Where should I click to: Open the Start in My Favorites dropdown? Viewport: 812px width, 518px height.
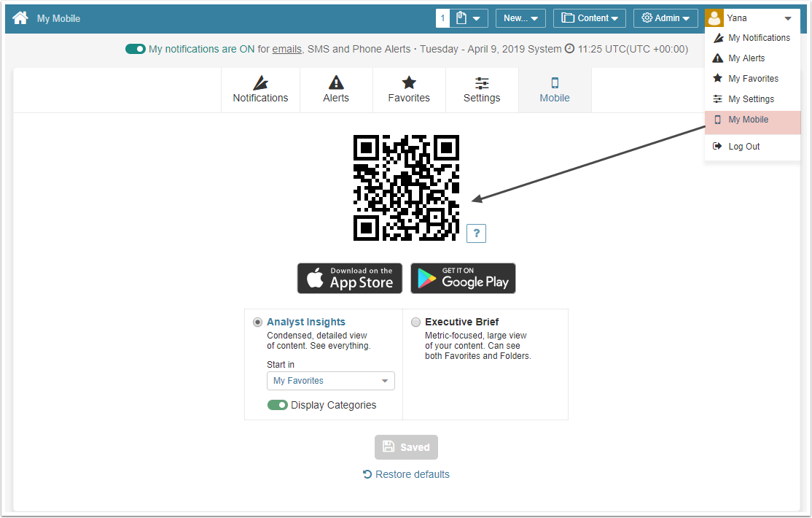tap(331, 381)
